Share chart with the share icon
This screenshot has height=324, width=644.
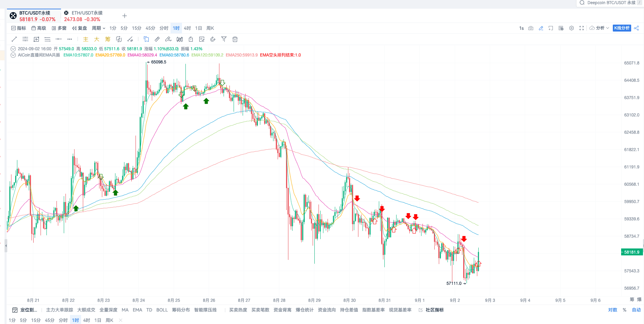636,28
